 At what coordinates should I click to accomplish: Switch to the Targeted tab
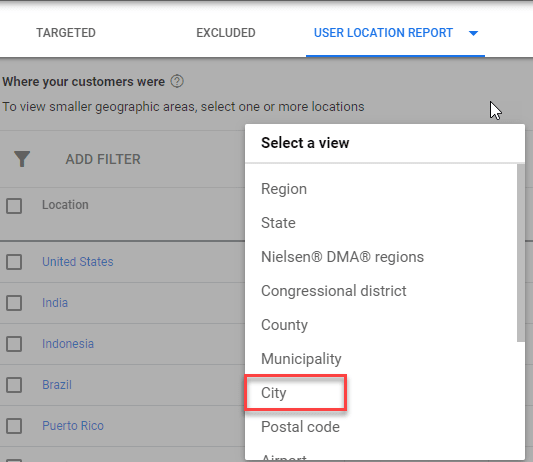point(66,33)
